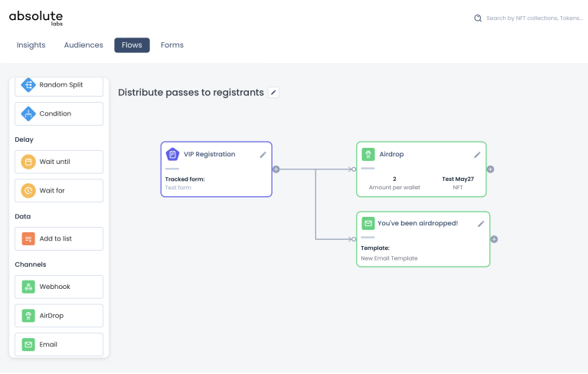Pick the Wait until delay block
Screen dimensions: 588x374
point(59,162)
